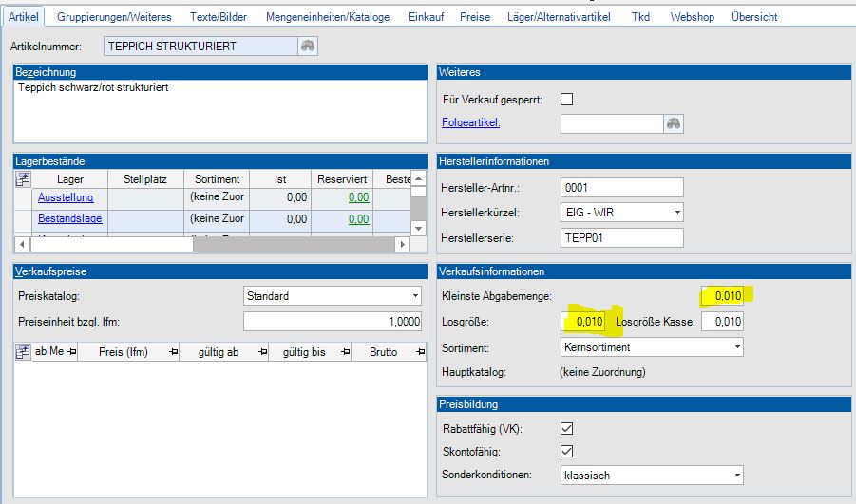Switch to the Einkauf tab

[427, 17]
